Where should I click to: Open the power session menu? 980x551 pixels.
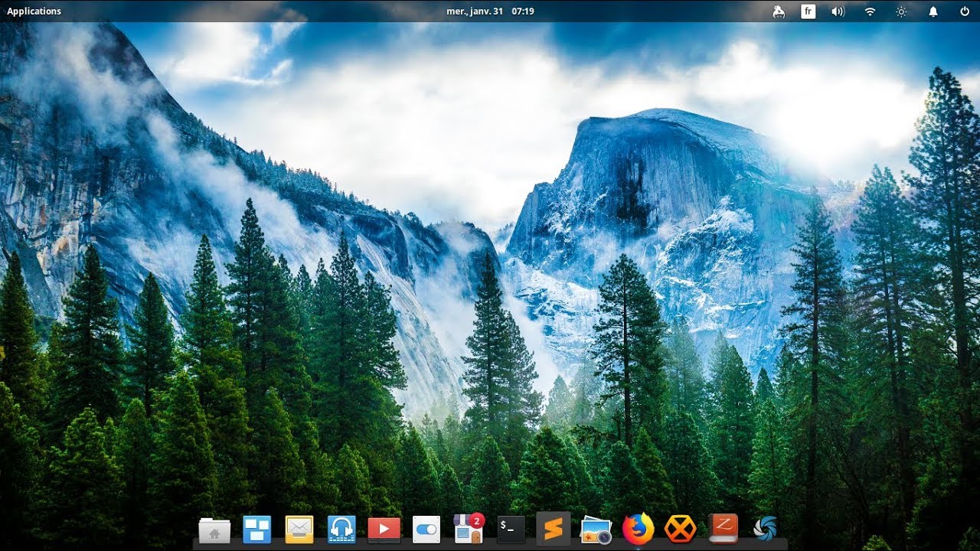point(965,11)
